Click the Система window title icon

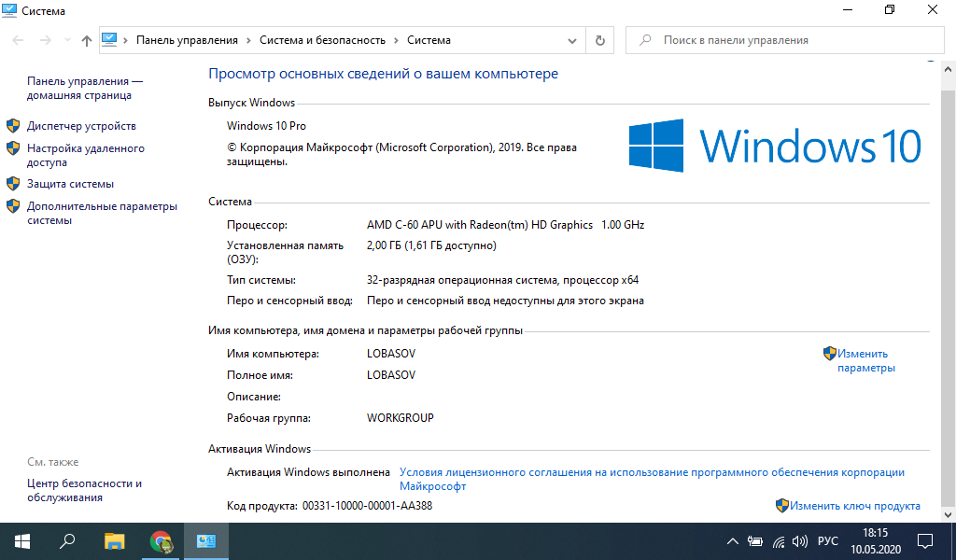9,10
